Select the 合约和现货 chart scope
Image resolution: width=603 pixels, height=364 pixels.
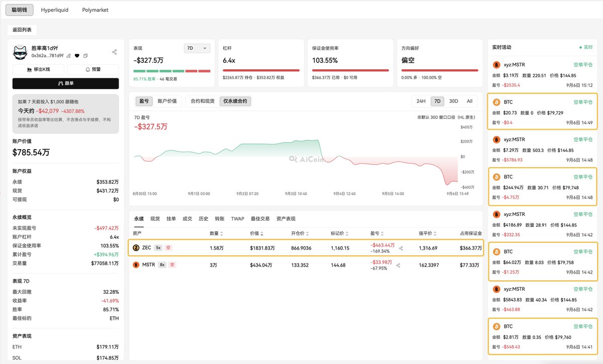(x=203, y=101)
